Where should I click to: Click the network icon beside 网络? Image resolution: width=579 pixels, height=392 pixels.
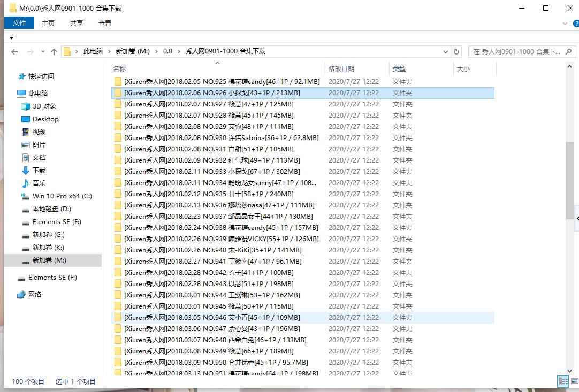click(21, 295)
